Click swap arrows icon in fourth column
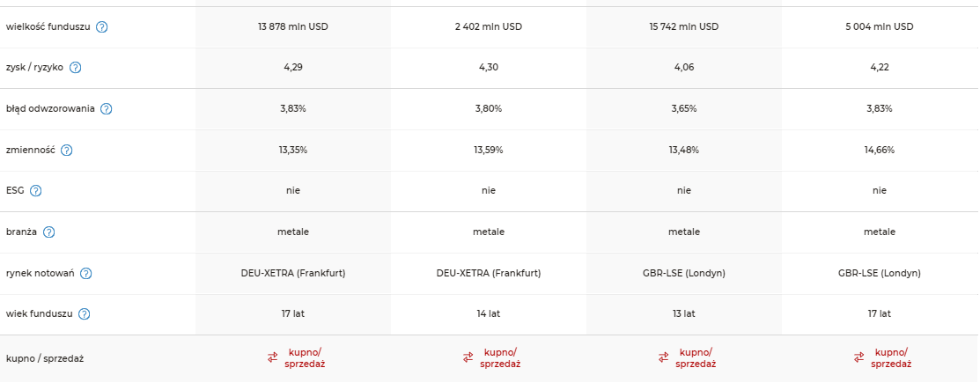Screen dimensions: 980x390 click(859, 357)
